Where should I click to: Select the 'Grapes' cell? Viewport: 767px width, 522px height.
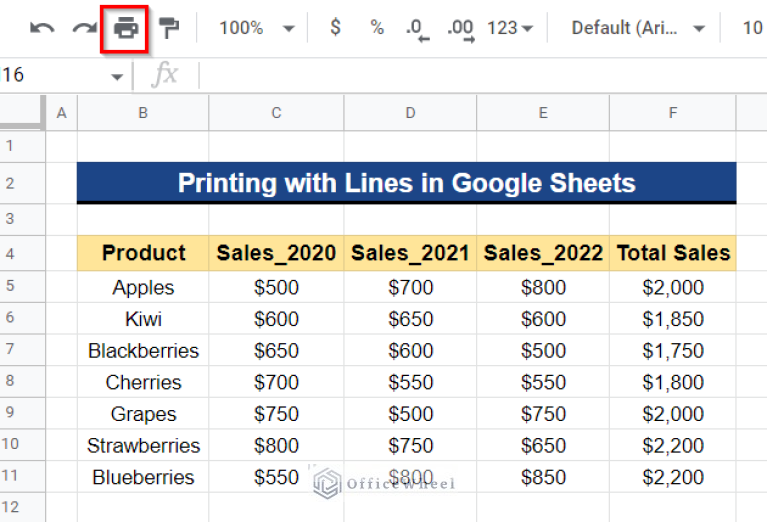143,414
